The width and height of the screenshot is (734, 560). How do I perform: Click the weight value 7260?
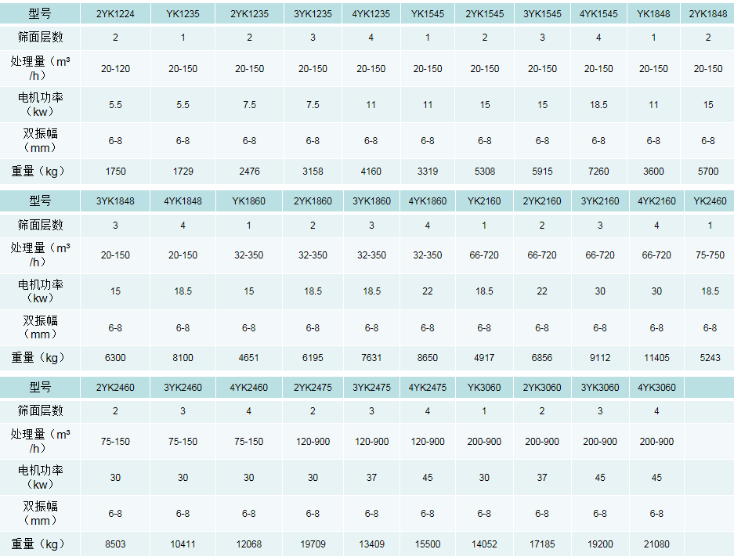click(598, 171)
